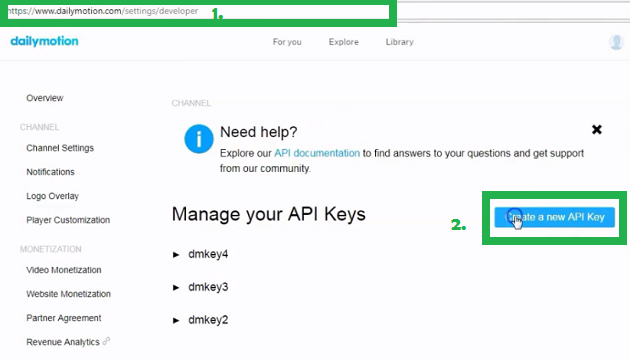Image resolution: width=630 pixels, height=361 pixels.
Task: Expand the dmkey2 API key
Action: 176,320
